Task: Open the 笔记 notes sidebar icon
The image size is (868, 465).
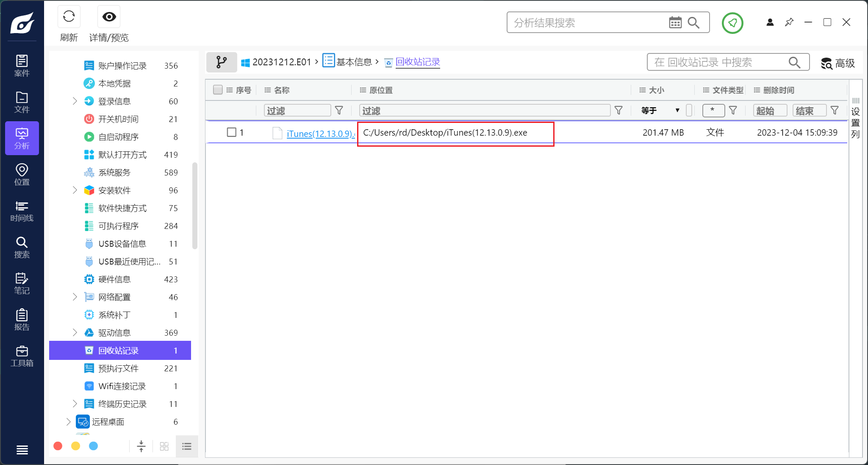Action: [x=22, y=284]
